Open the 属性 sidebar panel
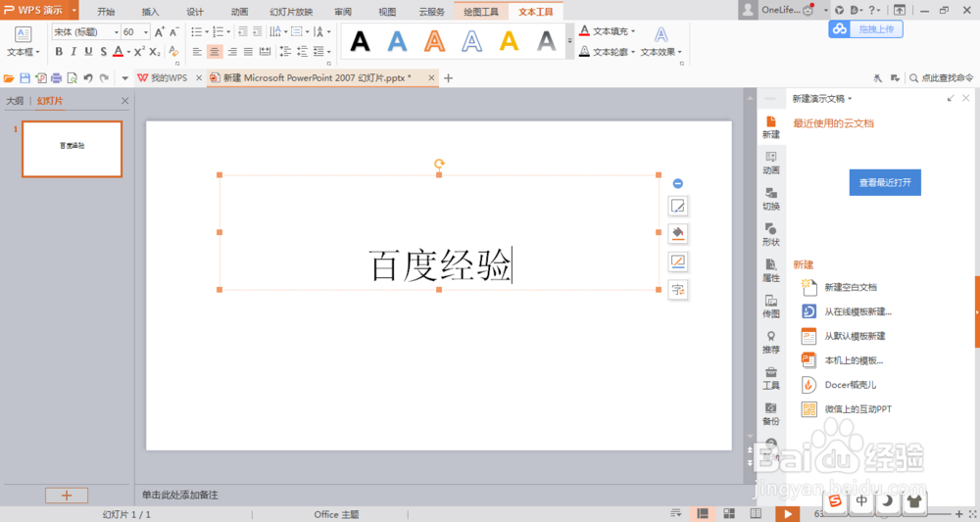980x522 pixels. pos(770,269)
